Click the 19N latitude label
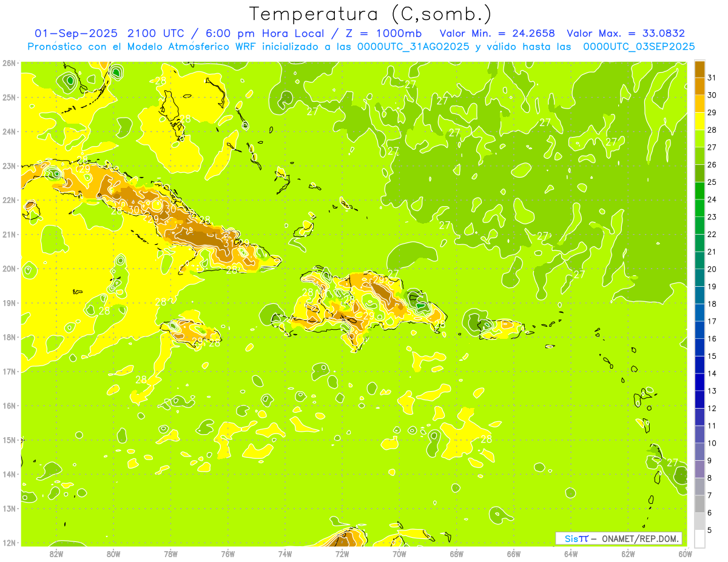Image resolution: width=728 pixels, height=562 pixels. (8, 303)
